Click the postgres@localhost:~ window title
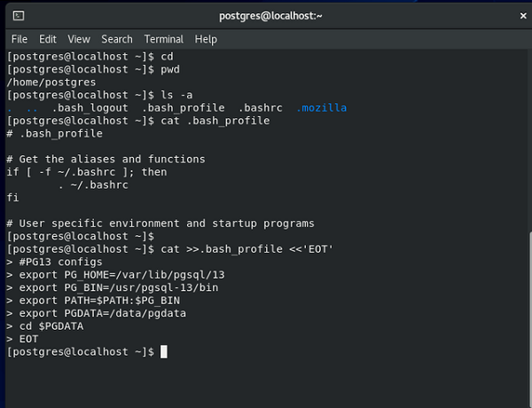The height and width of the screenshot is (408, 532). tap(270, 16)
